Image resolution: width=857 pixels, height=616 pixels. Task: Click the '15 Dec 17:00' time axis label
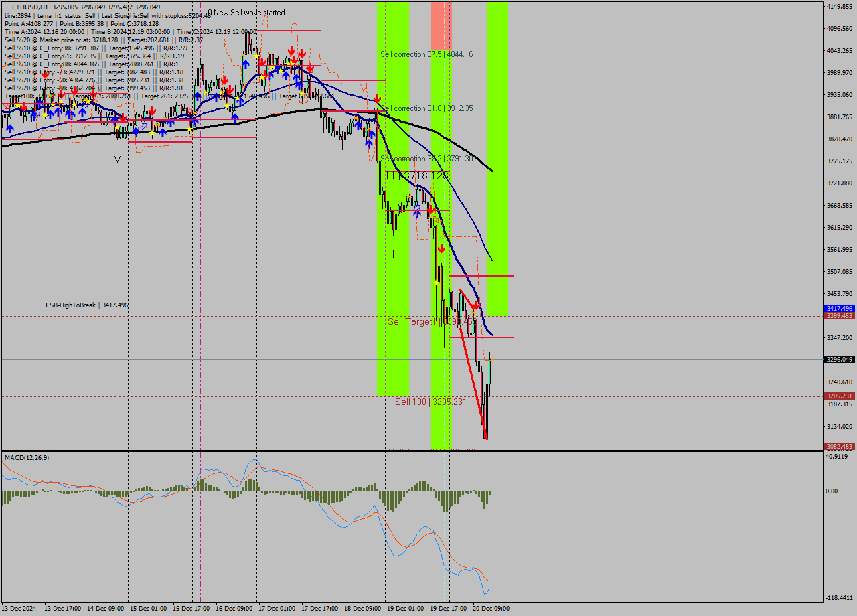pyautogui.click(x=191, y=609)
